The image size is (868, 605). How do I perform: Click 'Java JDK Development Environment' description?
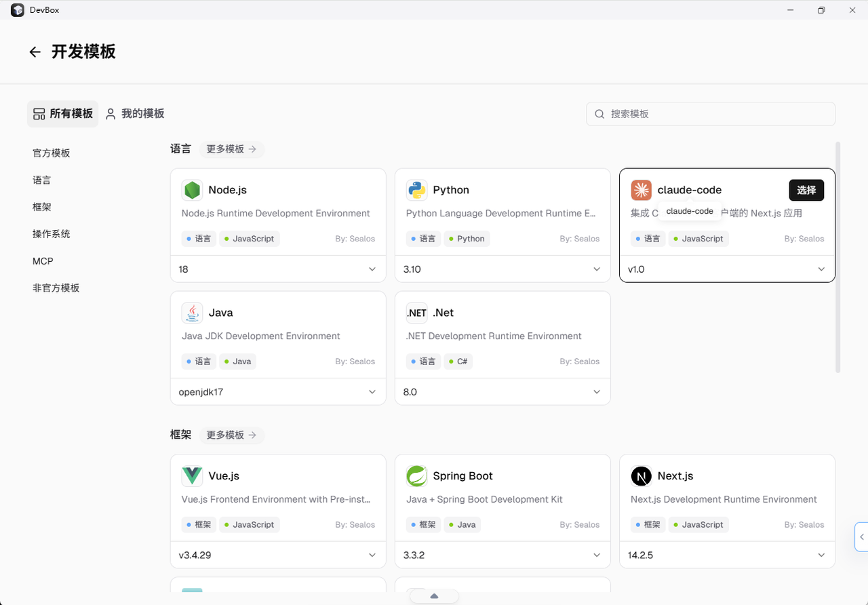pyautogui.click(x=261, y=336)
